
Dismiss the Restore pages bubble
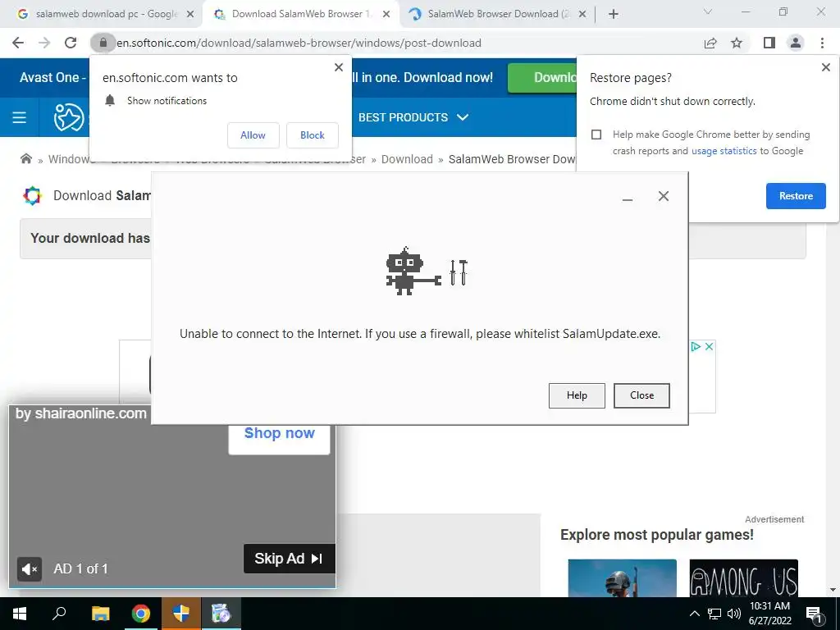[825, 67]
